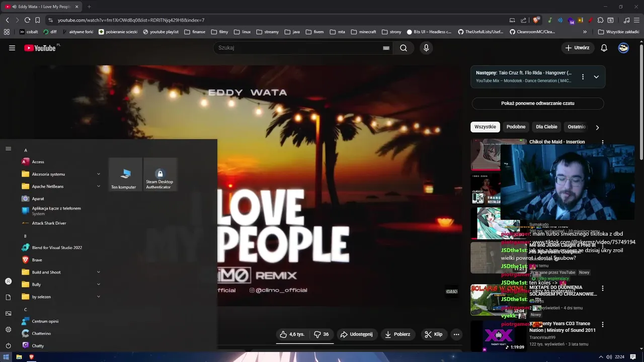Open YouTube notifications bell

[604, 48]
